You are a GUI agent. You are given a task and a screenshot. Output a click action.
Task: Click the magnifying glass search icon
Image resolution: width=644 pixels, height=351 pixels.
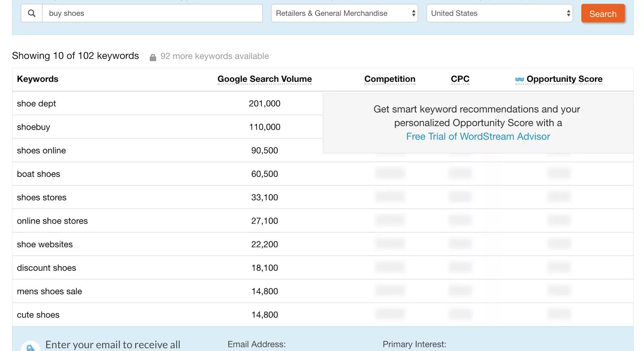pos(32,13)
